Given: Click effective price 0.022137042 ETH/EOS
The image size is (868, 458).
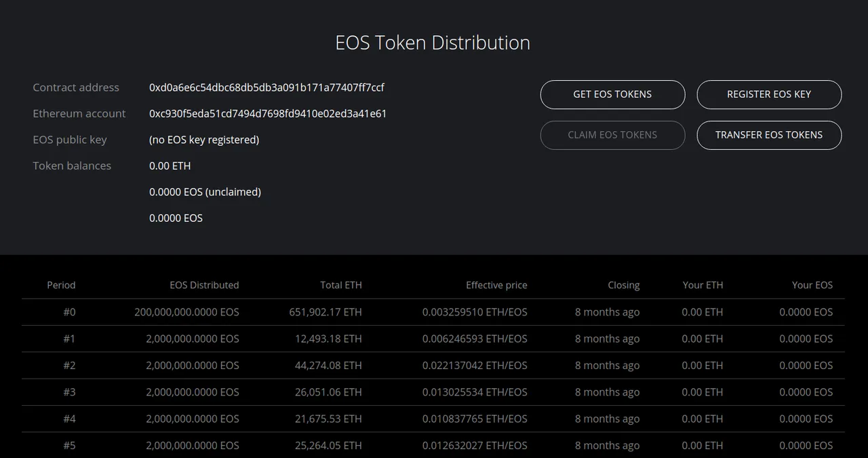Looking at the screenshot, I should click(x=475, y=365).
